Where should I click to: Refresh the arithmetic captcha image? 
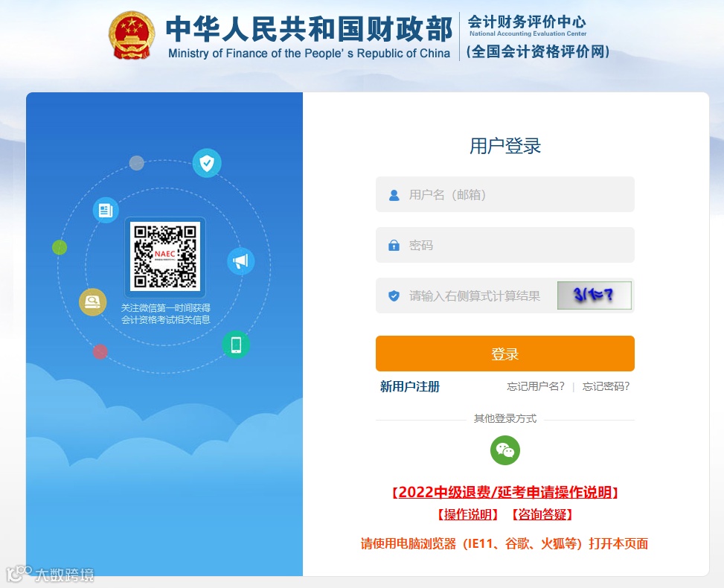point(595,295)
